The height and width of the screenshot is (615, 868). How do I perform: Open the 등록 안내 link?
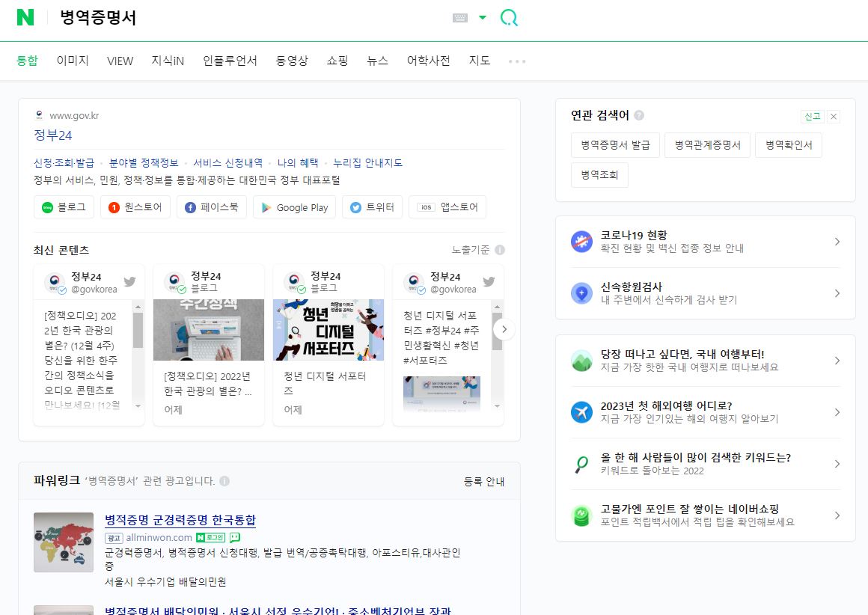point(484,482)
